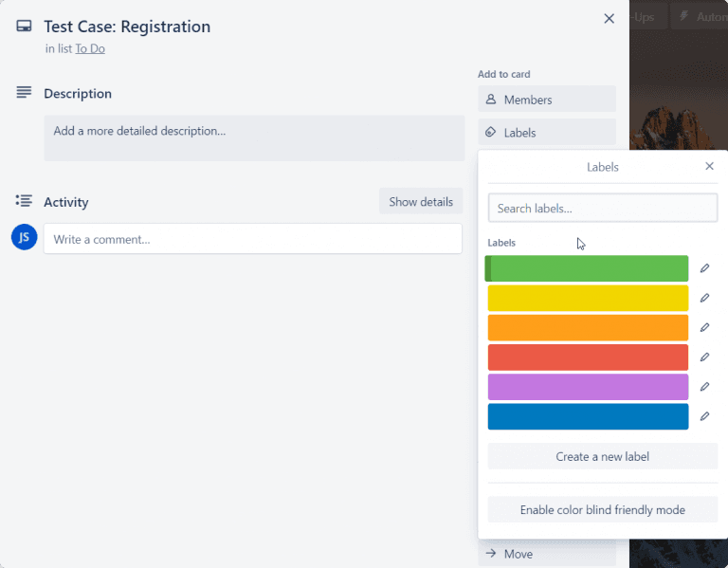Open the Members button
728x568 pixels.
coord(547,99)
